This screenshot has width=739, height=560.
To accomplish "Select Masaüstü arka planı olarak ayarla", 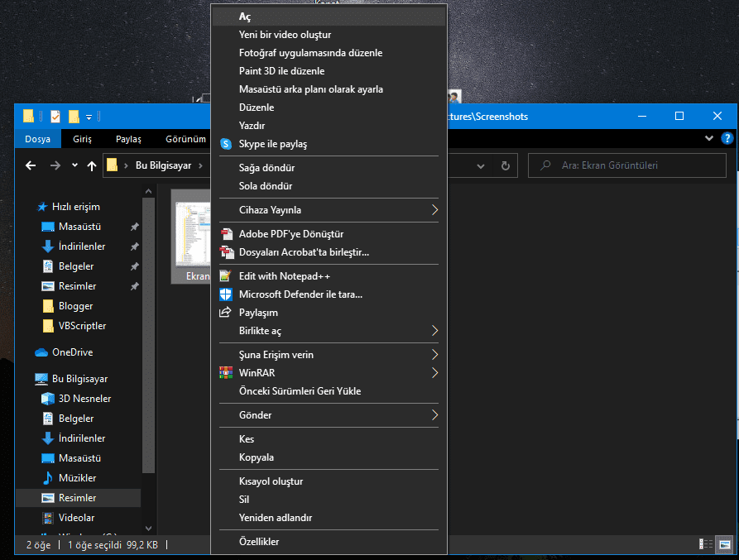I will point(329,89).
